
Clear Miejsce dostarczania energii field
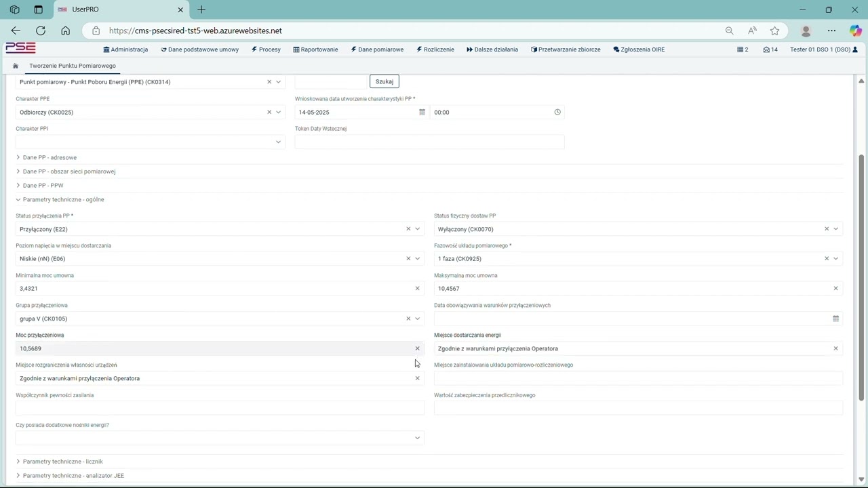pyautogui.click(x=836, y=348)
